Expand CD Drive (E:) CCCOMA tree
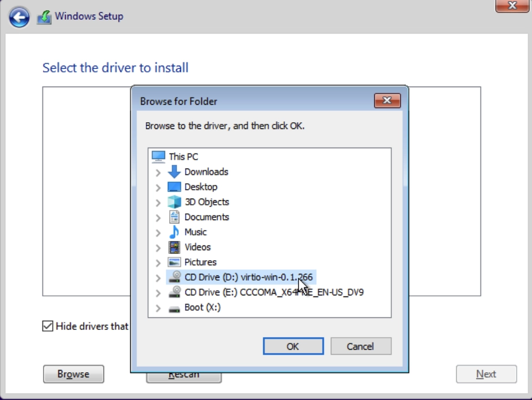The height and width of the screenshot is (400, 532). coord(158,293)
